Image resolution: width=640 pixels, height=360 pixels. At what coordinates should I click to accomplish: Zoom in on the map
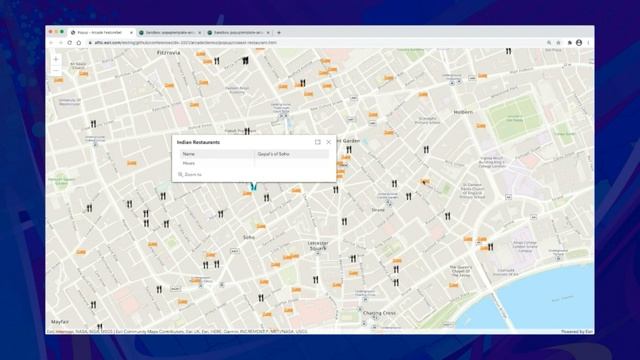click(56, 60)
